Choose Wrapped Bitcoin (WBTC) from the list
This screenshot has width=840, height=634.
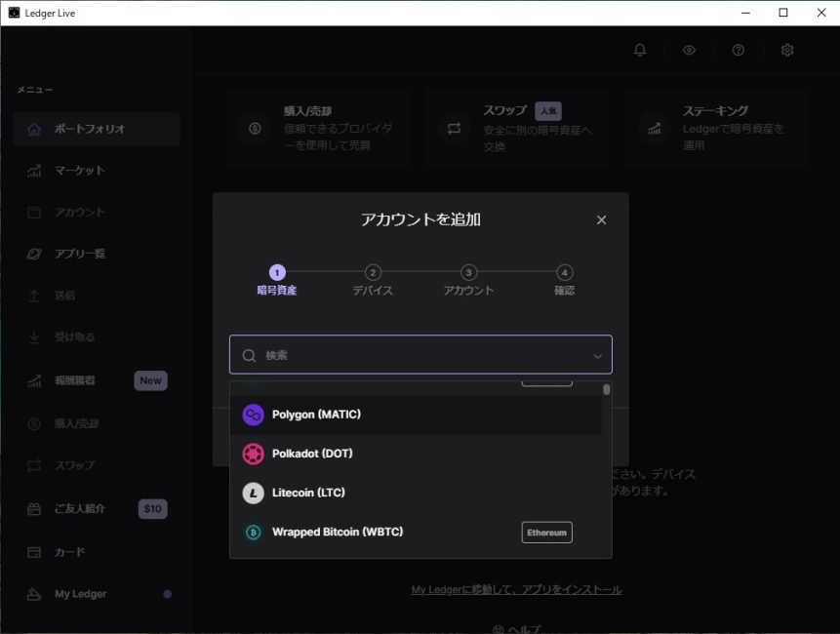click(416, 532)
